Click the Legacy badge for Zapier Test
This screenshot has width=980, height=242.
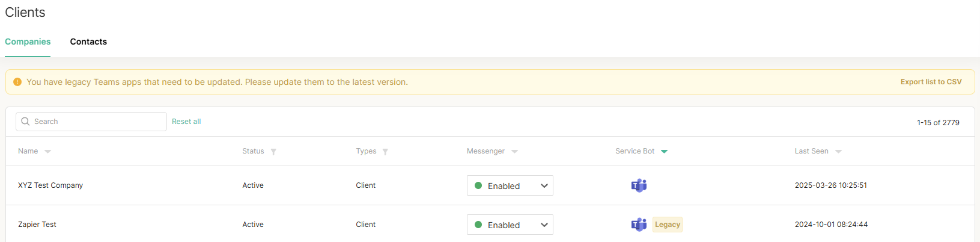click(668, 225)
